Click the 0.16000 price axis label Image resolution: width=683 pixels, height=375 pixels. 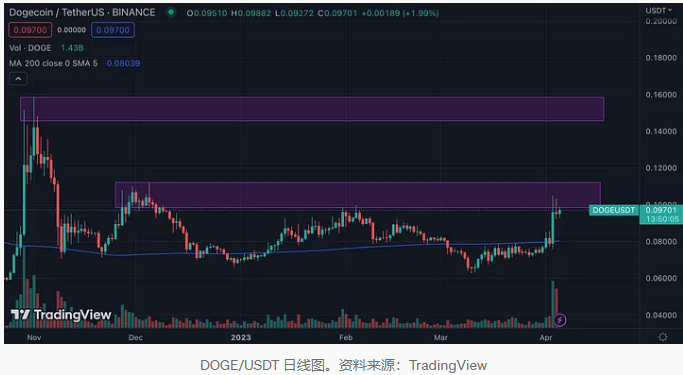661,95
